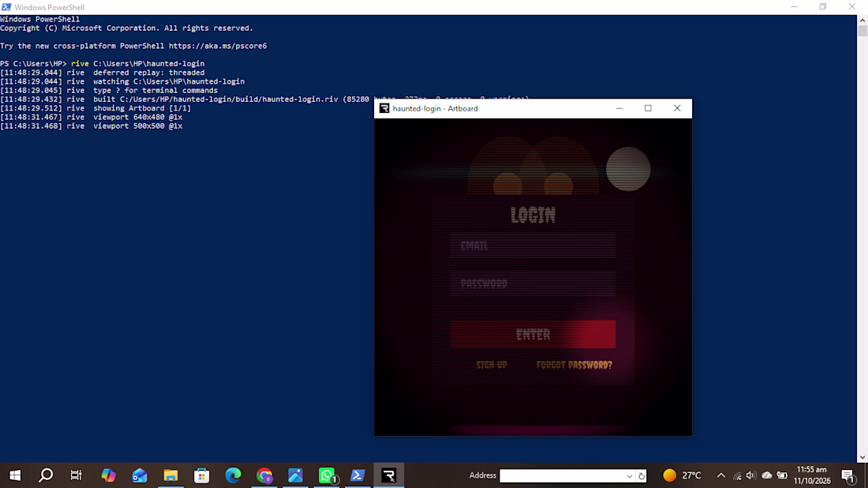The width and height of the screenshot is (868, 488).
Task: Click the taskbar Address input field
Action: pyautogui.click(x=563, y=476)
